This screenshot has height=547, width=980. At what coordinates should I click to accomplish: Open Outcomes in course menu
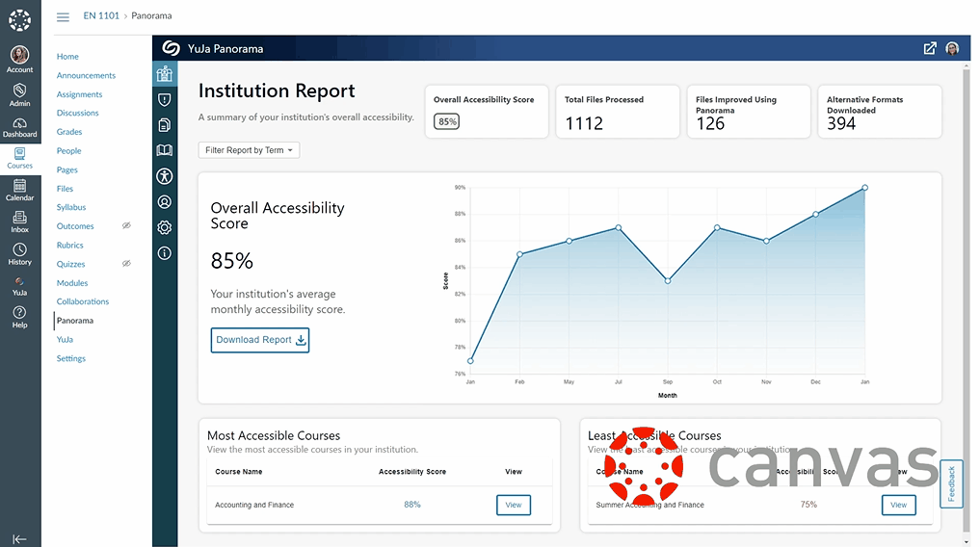[75, 226]
